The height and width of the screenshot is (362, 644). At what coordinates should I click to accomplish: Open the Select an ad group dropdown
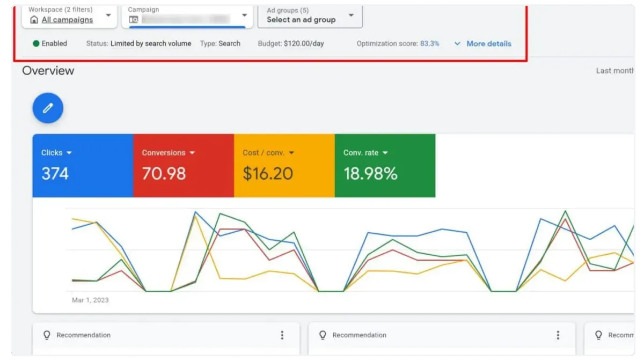[351, 16]
